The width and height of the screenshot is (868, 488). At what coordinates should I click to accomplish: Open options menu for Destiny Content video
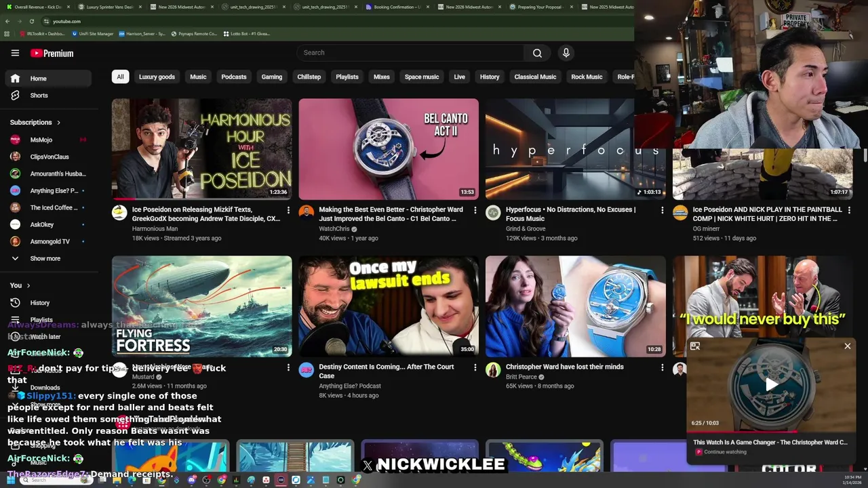475,367
